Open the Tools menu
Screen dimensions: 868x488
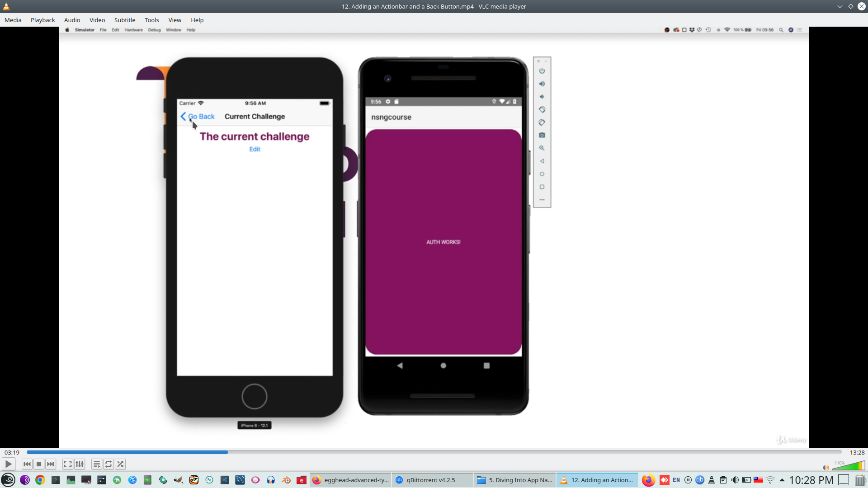[x=151, y=20]
